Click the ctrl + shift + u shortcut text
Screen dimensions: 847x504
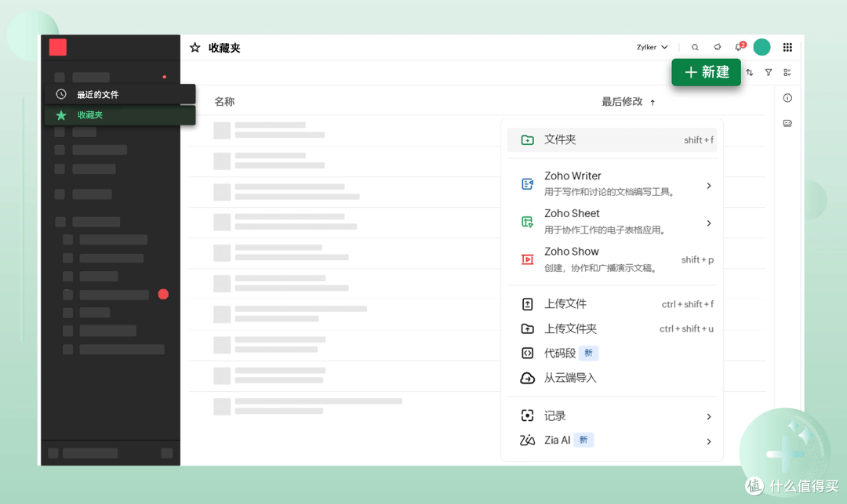[x=686, y=329]
